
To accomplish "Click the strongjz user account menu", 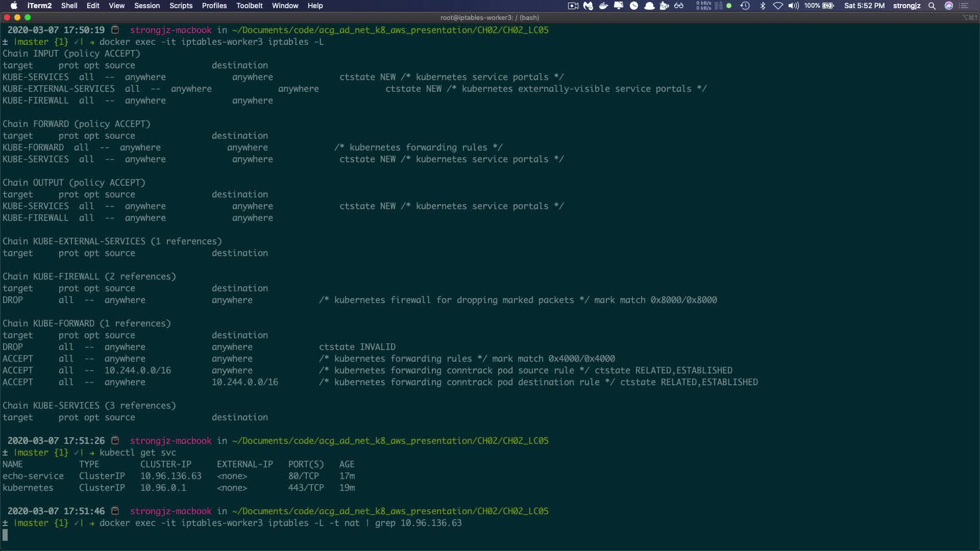I will coord(906,6).
